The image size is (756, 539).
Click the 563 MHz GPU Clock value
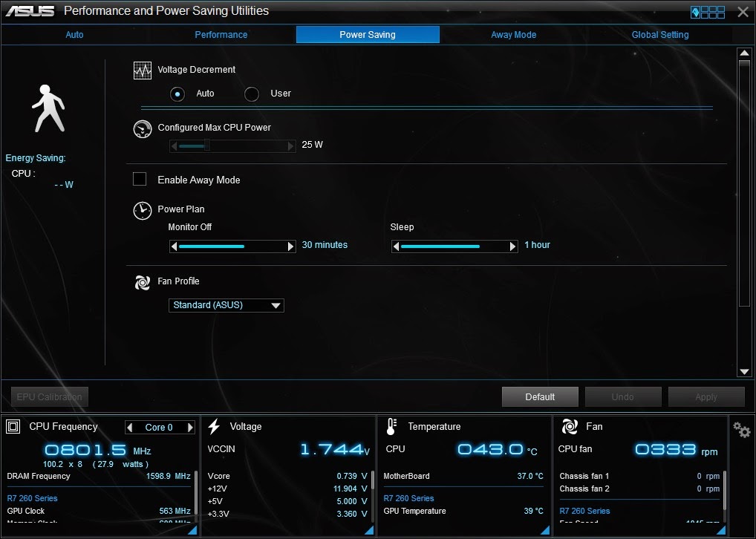pyautogui.click(x=175, y=511)
